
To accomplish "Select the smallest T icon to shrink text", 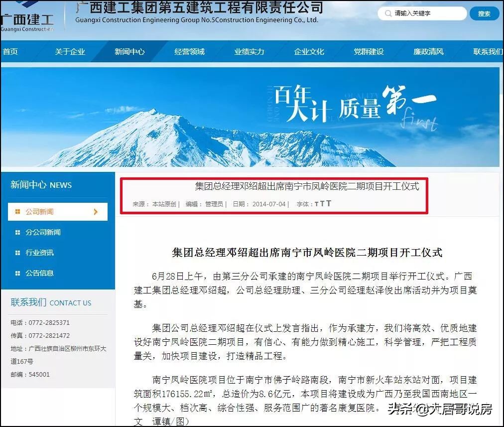I will [316, 203].
